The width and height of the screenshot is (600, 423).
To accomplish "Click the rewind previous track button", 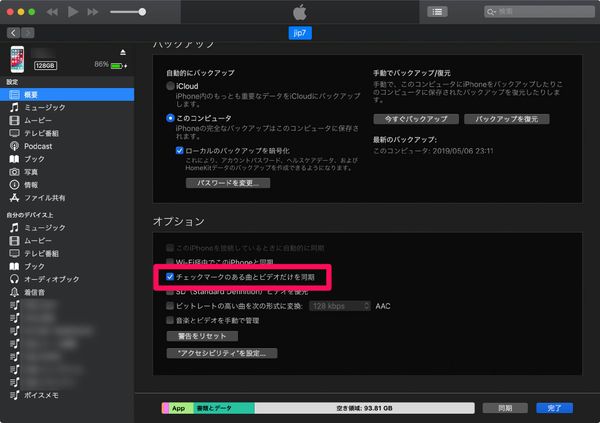I will tap(52, 12).
